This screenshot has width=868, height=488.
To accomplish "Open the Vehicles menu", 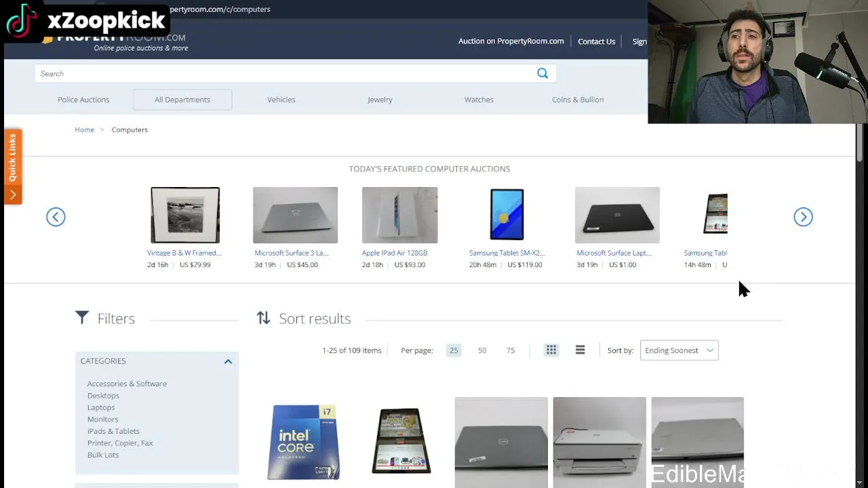I will 281,100.
